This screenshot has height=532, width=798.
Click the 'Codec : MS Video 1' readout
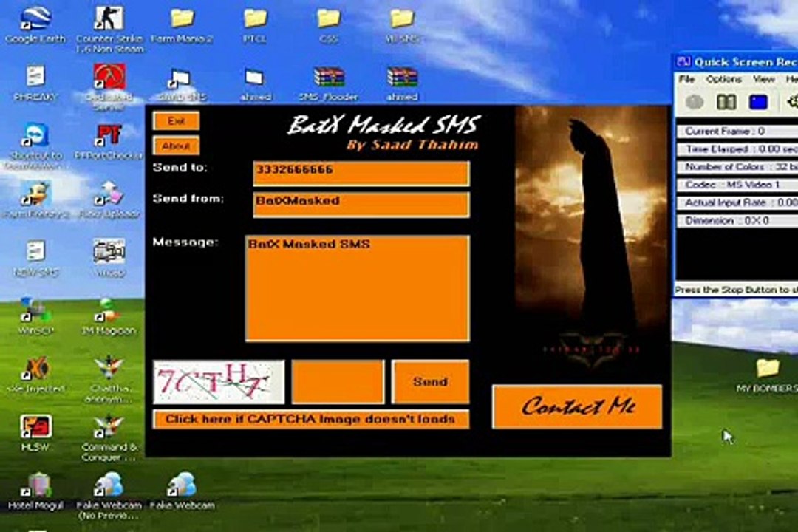click(x=737, y=185)
